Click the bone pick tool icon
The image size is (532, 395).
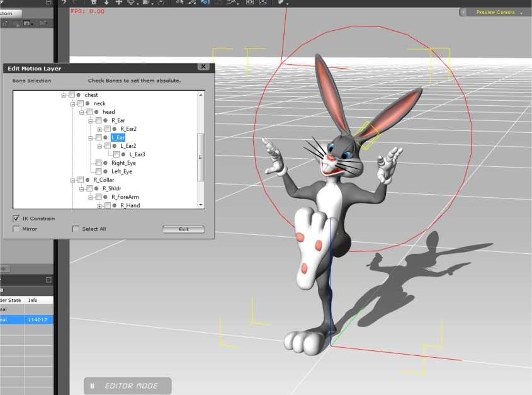coord(193,3)
